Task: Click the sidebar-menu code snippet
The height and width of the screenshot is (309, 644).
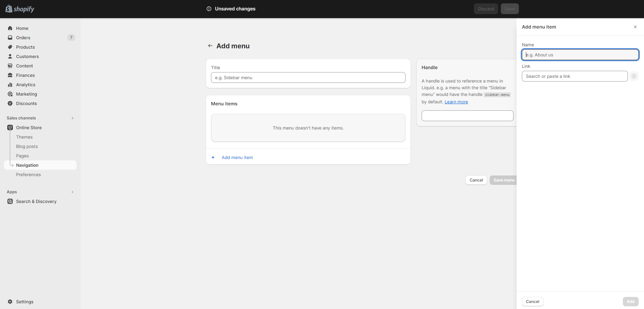Action: pyautogui.click(x=497, y=95)
